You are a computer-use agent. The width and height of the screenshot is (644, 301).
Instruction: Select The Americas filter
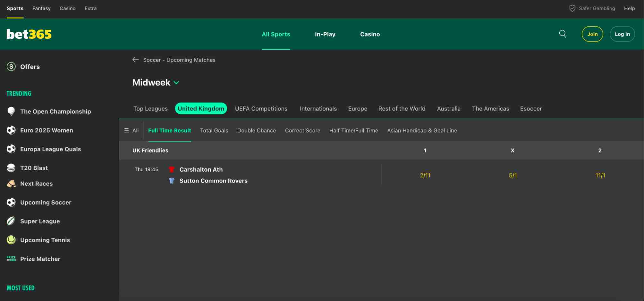pyautogui.click(x=490, y=109)
